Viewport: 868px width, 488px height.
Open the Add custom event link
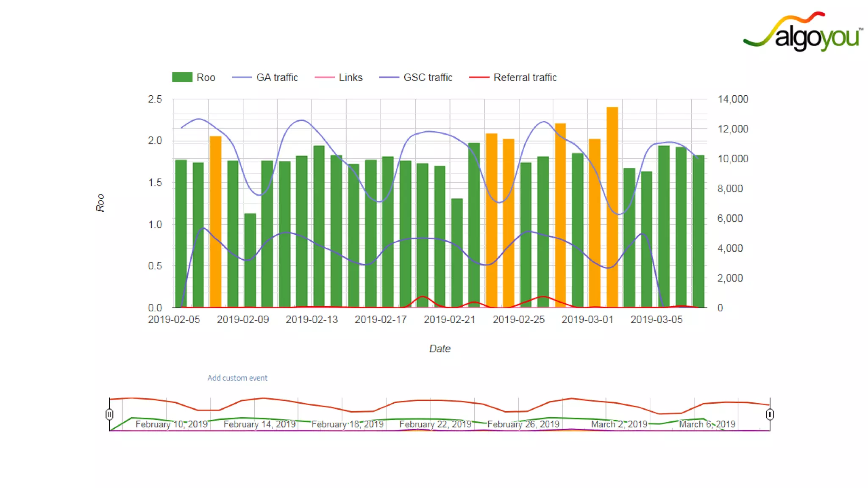point(237,378)
